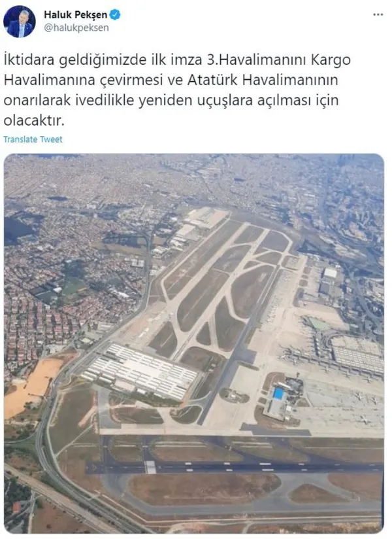This screenshot has height=539, width=392.
Task: Click the word "Atatürk" in the tweet
Action: (x=212, y=80)
